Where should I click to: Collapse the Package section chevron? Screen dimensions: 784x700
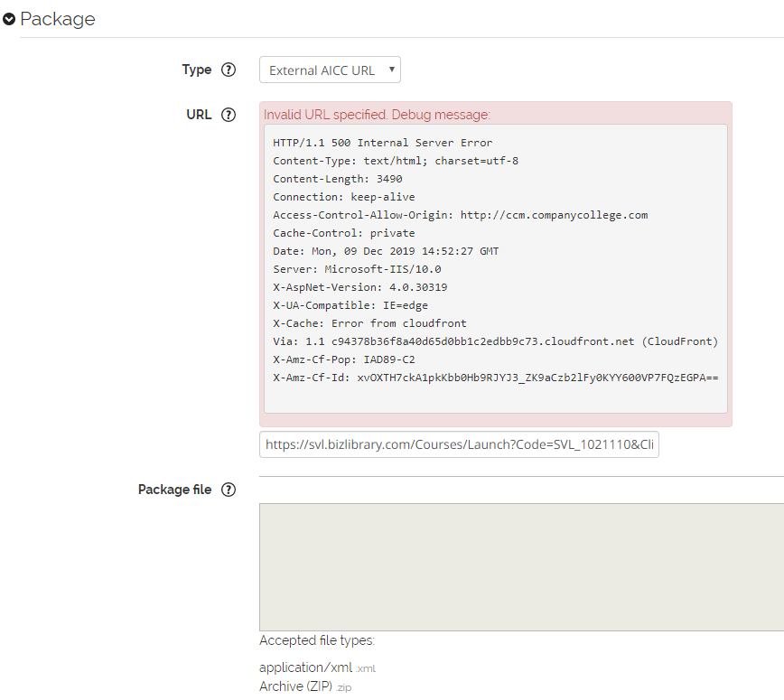point(9,19)
